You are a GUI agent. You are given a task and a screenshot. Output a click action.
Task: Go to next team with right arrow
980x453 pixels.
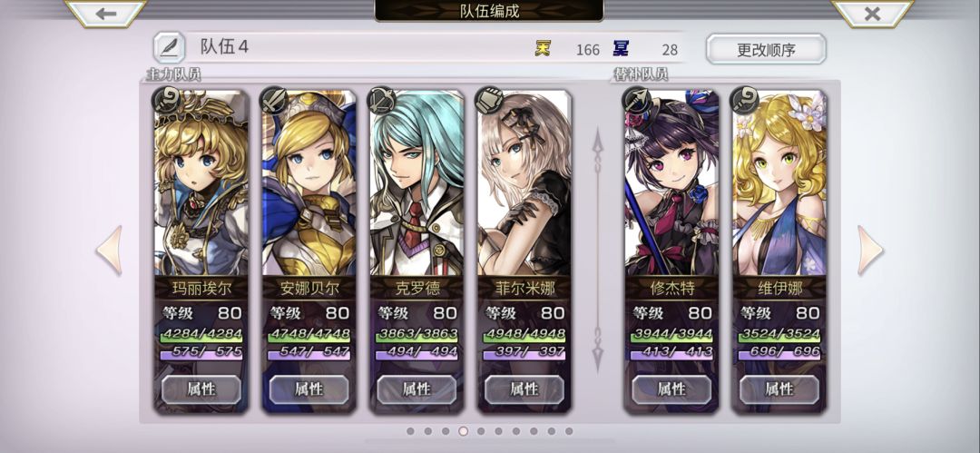(870, 251)
